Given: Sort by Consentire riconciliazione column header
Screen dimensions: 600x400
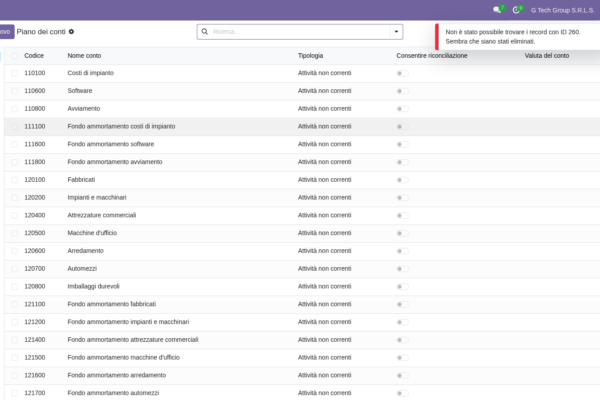Looking at the screenshot, I should [432, 56].
